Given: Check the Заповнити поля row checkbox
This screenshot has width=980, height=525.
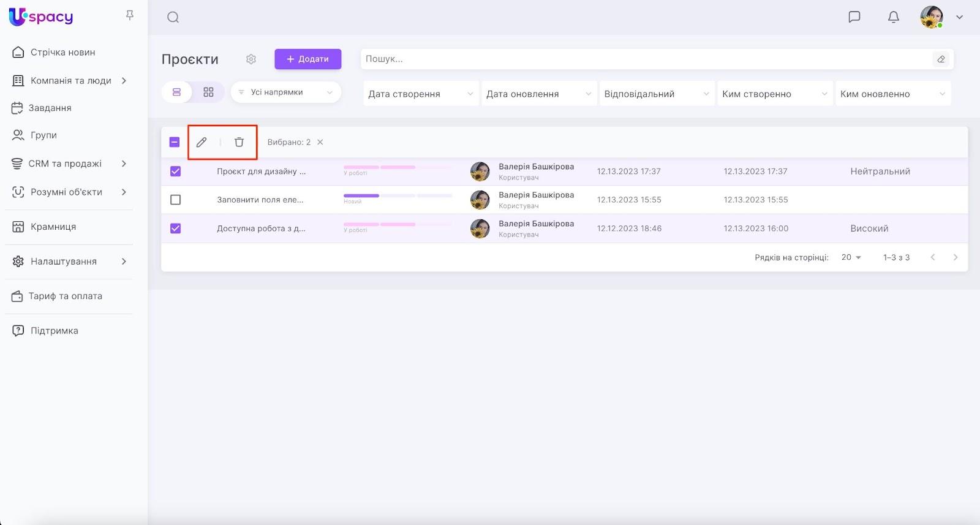Looking at the screenshot, I should point(176,200).
